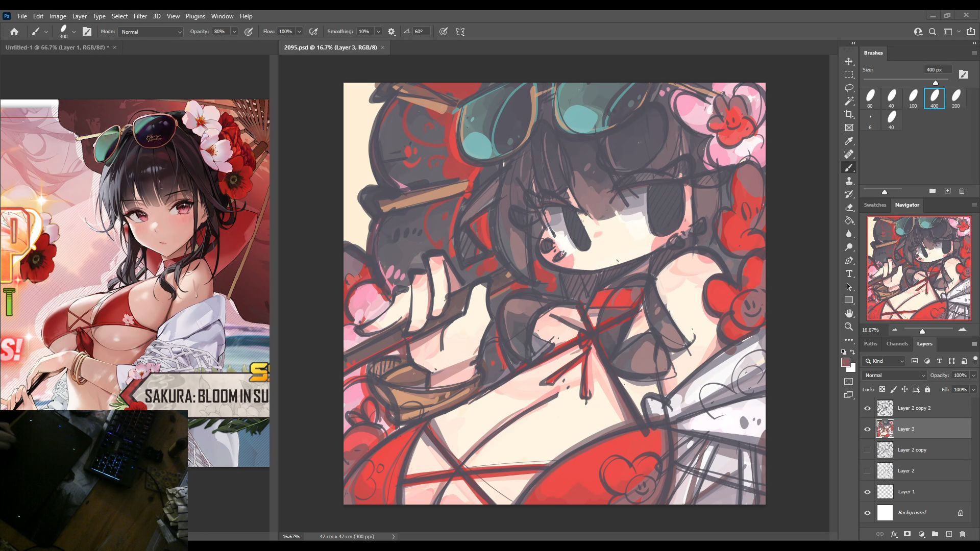
Task: Open the Window menu
Action: 222,16
